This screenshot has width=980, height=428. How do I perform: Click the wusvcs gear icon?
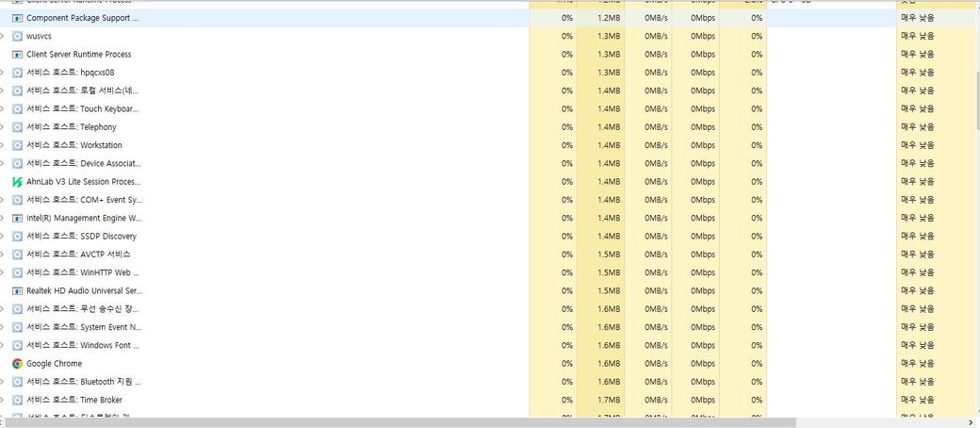coord(17,36)
